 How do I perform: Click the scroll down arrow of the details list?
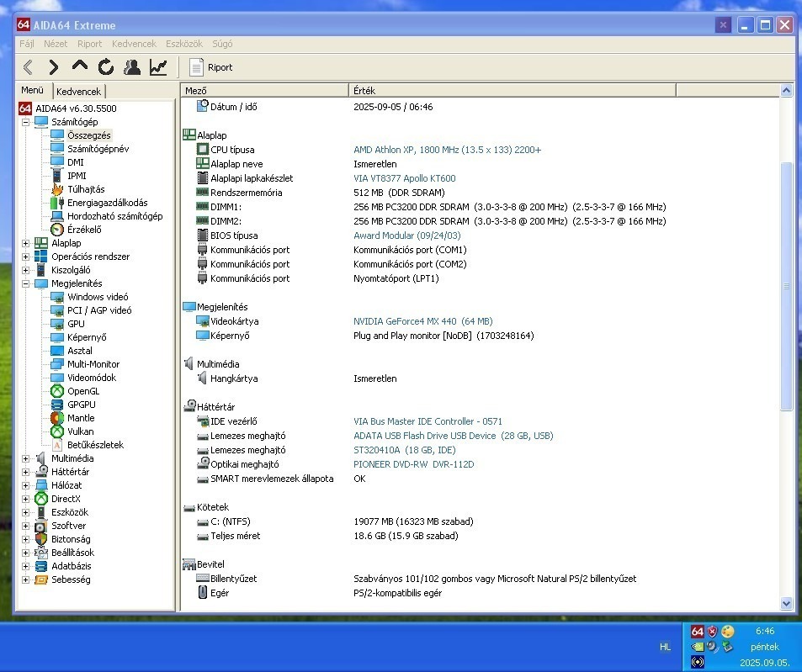point(786,603)
